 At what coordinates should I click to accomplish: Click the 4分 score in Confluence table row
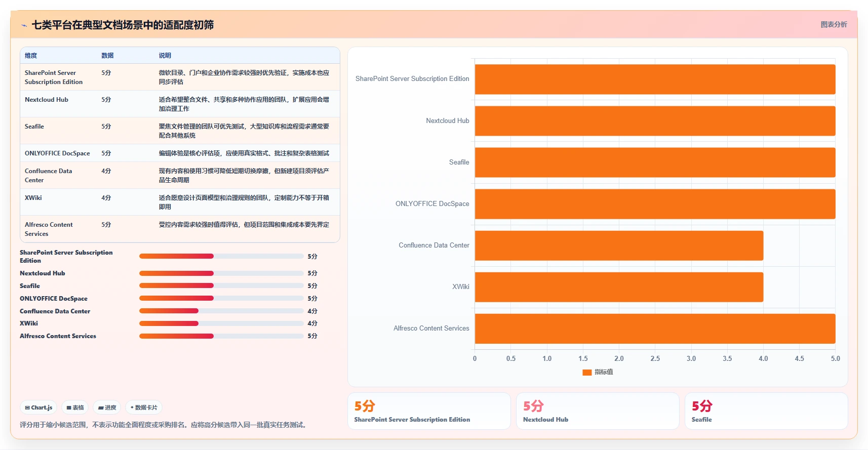[106, 171]
